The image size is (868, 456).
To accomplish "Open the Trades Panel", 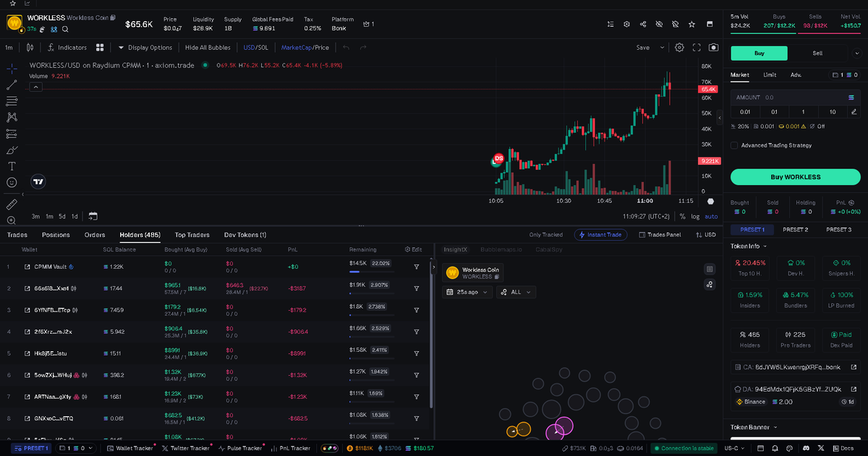I will pos(659,235).
